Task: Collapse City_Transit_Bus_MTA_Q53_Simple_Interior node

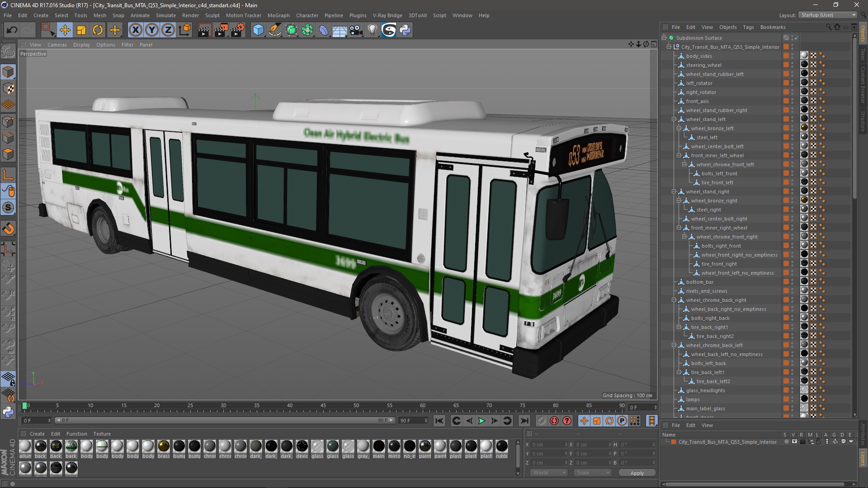Action: pyautogui.click(x=669, y=47)
